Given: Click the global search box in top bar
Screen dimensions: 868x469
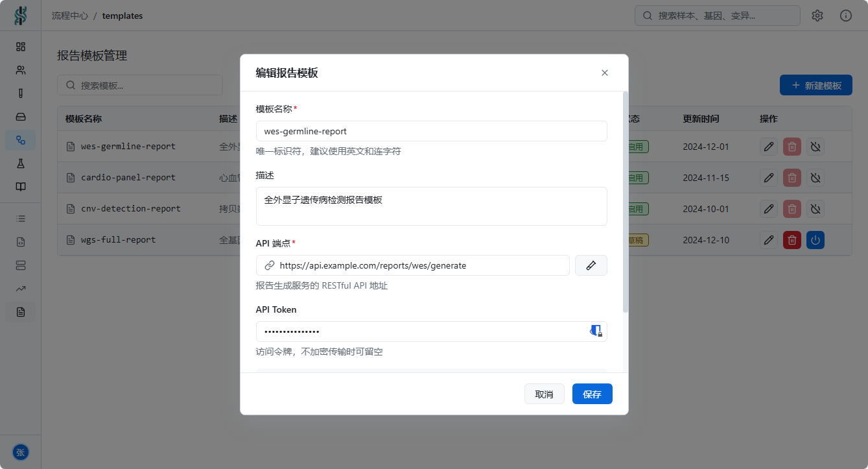Looking at the screenshot, I should point(718,16).
